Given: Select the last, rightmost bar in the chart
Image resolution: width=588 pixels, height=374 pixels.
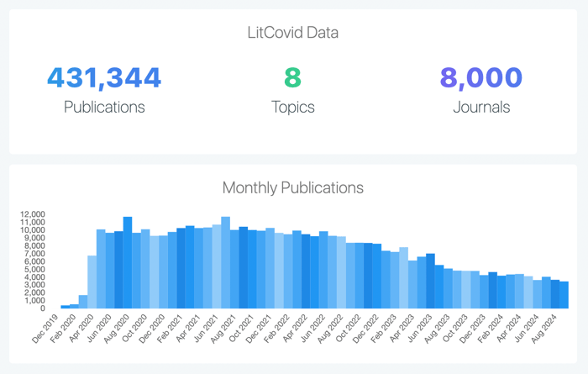Looking at the screenshot, I should click(x=564, y=295).
